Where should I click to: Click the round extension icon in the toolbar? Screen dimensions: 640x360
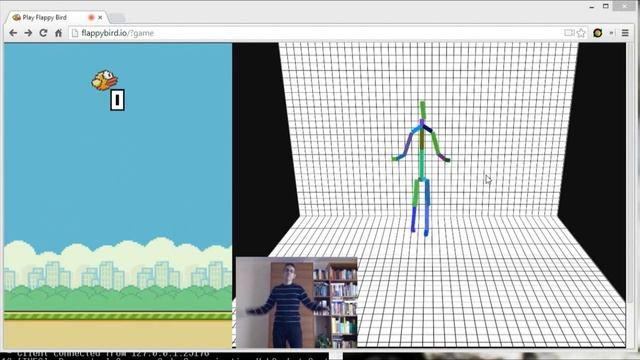tap(598, 33)
